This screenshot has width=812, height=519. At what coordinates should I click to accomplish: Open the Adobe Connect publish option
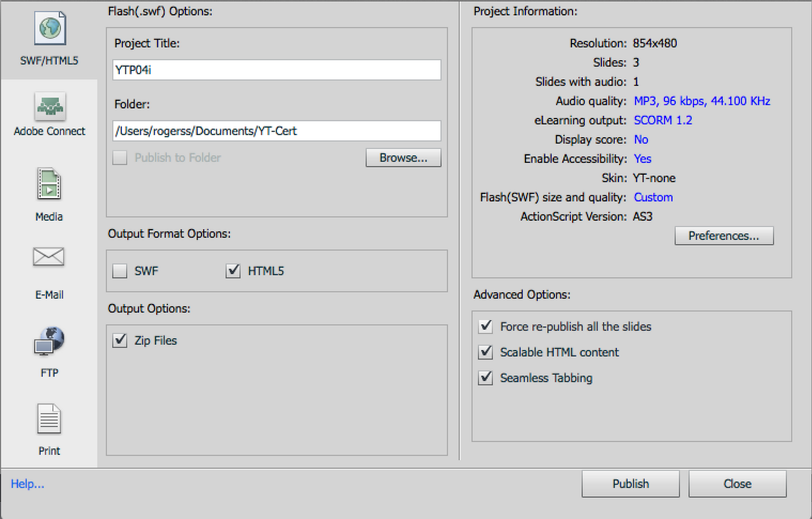[50, 107]
